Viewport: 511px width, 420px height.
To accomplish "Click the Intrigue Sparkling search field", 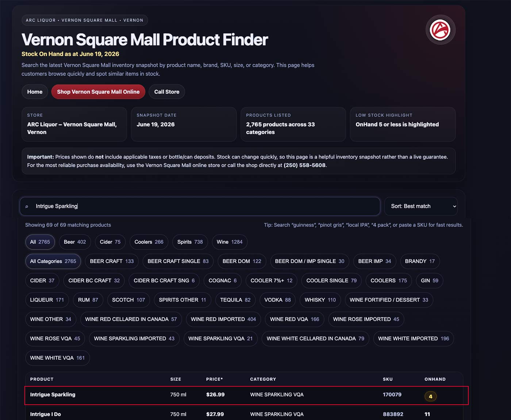I will (200, 206).
